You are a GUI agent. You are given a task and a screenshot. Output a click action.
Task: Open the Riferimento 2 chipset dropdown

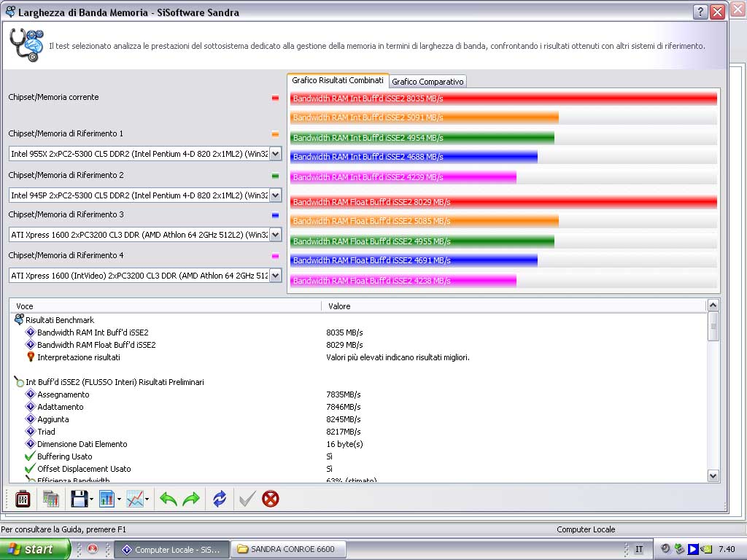click(275, 195)
